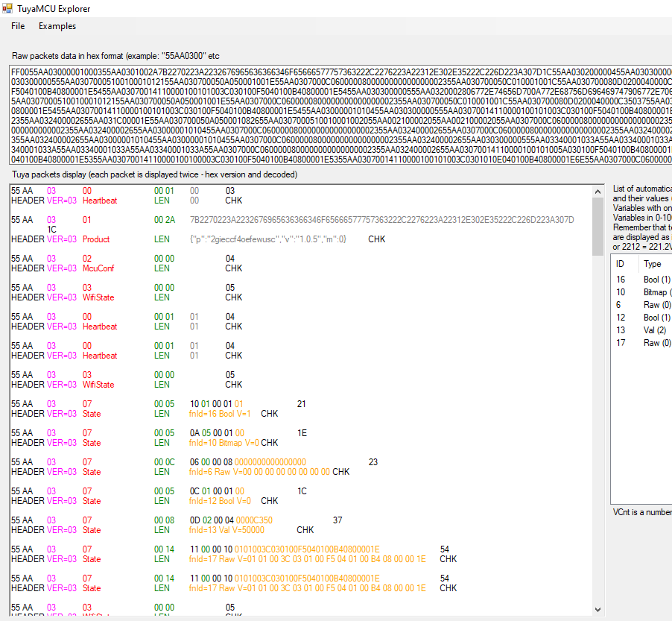Click the red 'Product' command label
The height and width of the screenshot is (621, 672).
click(96, 239)
